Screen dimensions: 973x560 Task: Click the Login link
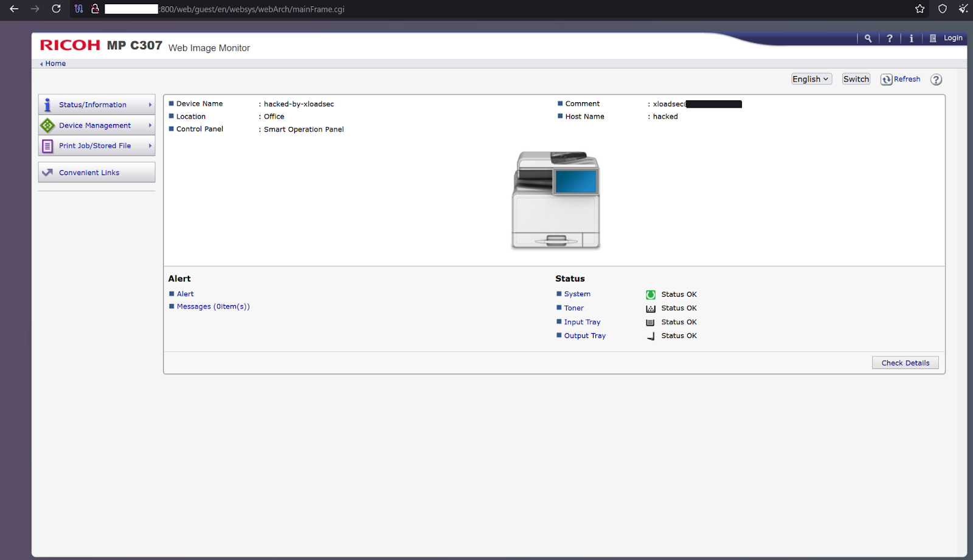953,38
